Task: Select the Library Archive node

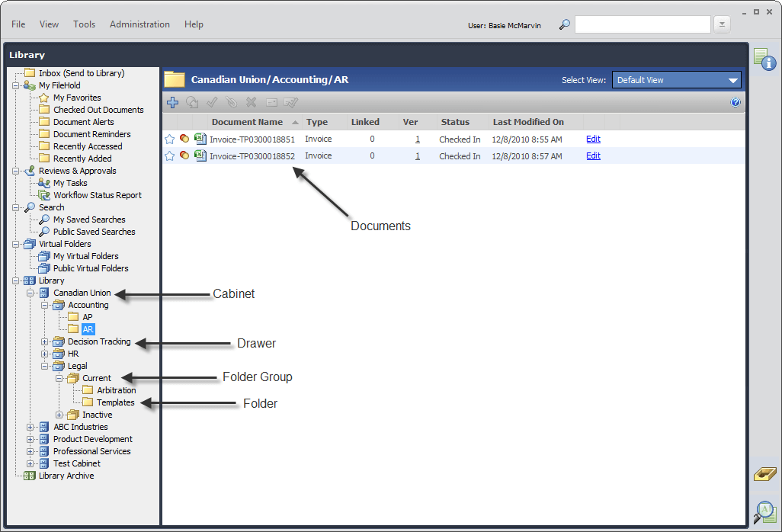Action: [66, 476]
